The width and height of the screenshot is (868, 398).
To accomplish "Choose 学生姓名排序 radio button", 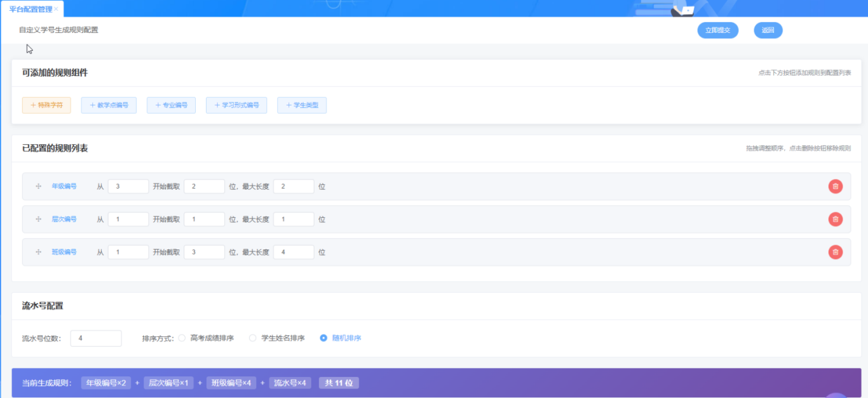I will 253,338.
